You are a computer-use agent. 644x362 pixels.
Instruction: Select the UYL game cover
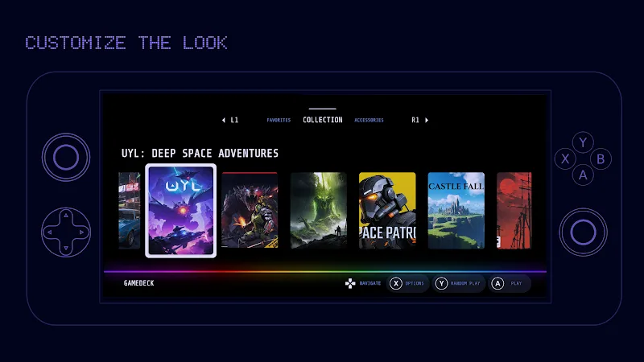click(x=180, y=210)
